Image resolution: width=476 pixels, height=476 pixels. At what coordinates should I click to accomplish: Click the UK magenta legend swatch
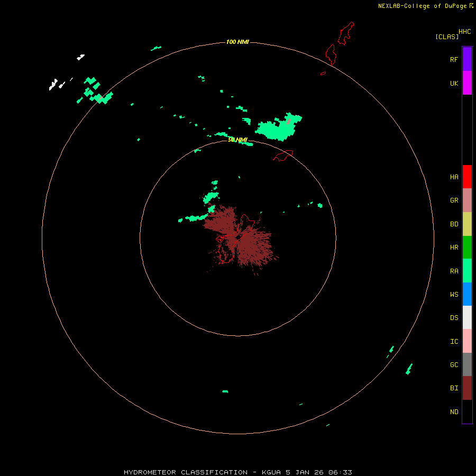click(x=467, y=83)
